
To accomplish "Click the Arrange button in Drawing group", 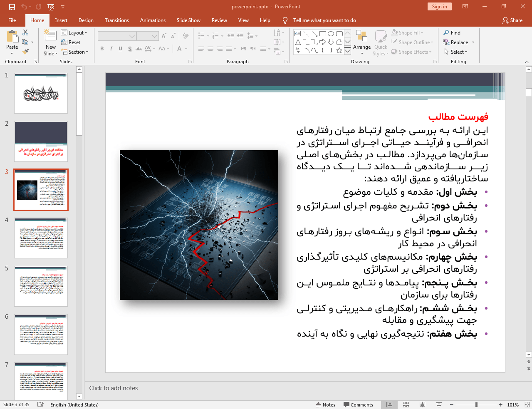I will point(362,42).
